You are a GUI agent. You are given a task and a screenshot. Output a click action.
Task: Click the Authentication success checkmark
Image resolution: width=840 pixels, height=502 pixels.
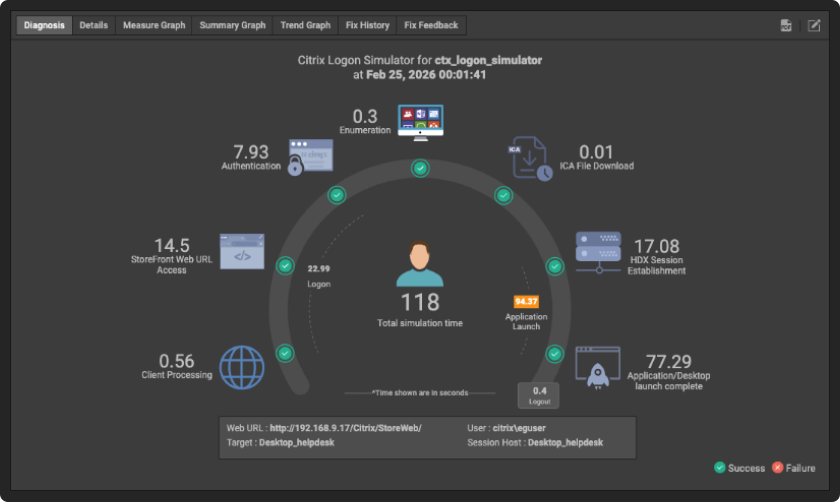pyautogui.click(x=337, y=195)
